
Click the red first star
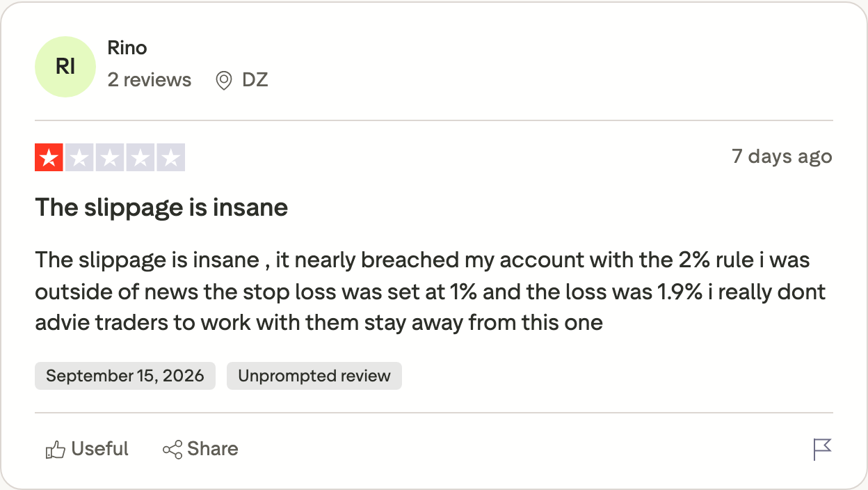tap(49, 158)
